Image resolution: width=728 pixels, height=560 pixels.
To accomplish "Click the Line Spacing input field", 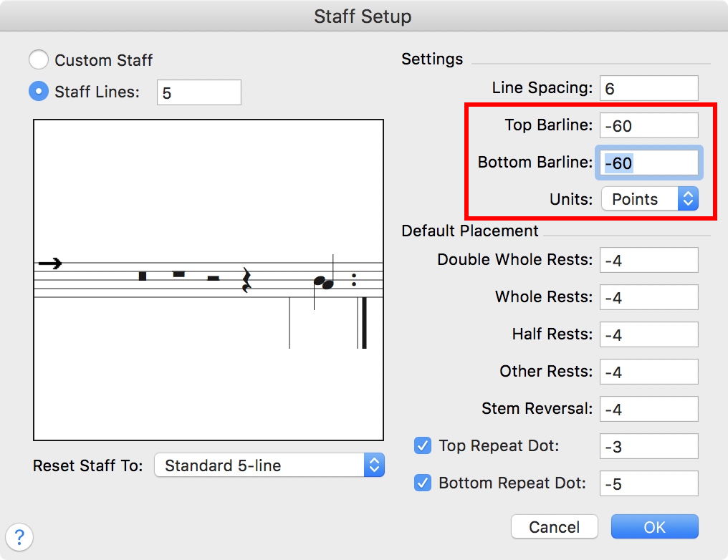I will [x=648, y=88].
